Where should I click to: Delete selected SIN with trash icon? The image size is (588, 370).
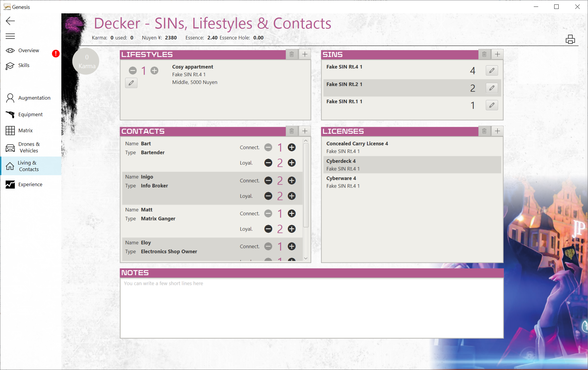pyautogui.click(x=484, y=54)
